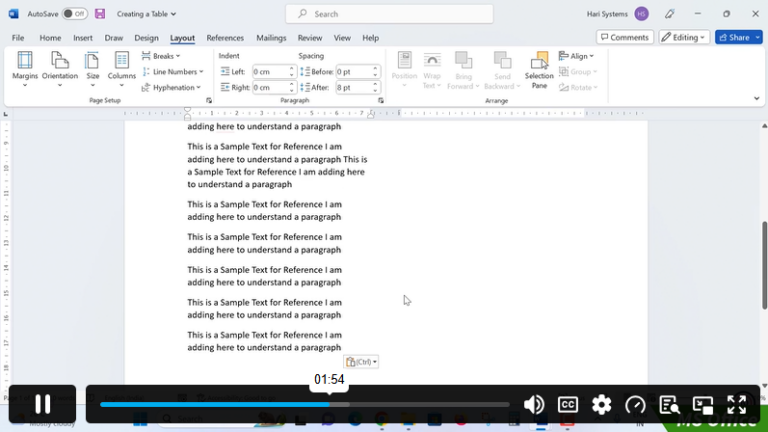Image resolution: width=768 pixels, height=432 pixels.
Task: Collapse the ribbon with the chevron
Action: (x=756, y=98)
